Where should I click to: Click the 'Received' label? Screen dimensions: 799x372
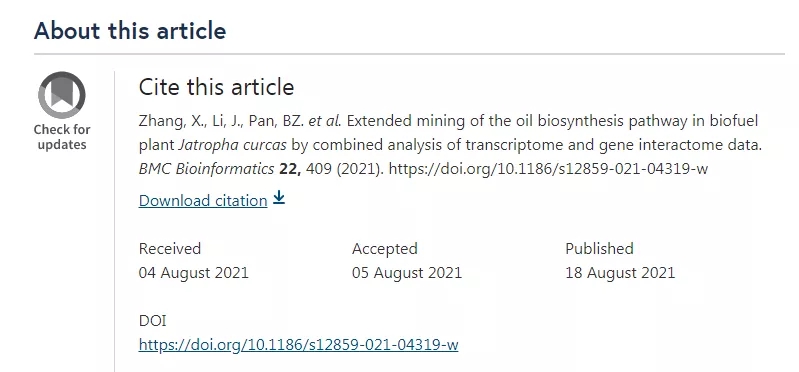click(x=170, y=248)
